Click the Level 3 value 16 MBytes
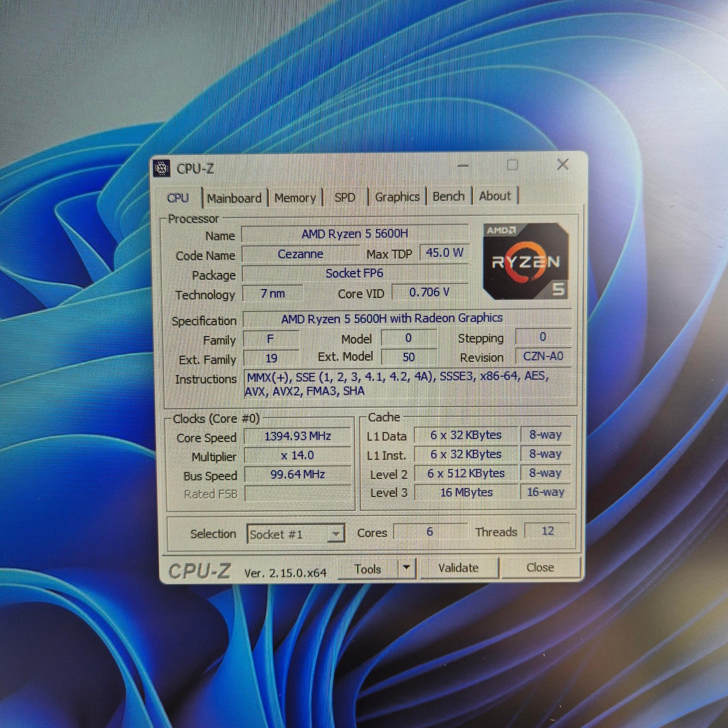The width and height of the screenshot is (728, 728). [x=466, y=492]
